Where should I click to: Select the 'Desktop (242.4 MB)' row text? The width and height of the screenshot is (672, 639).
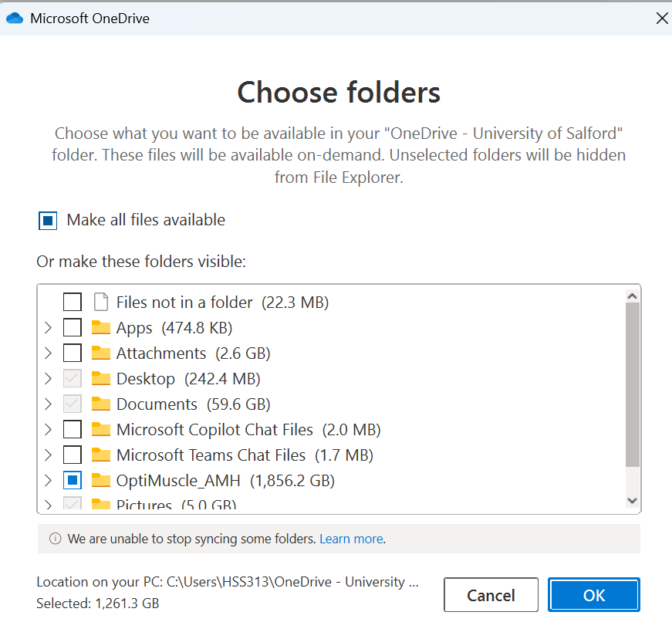tap(188, 379)
